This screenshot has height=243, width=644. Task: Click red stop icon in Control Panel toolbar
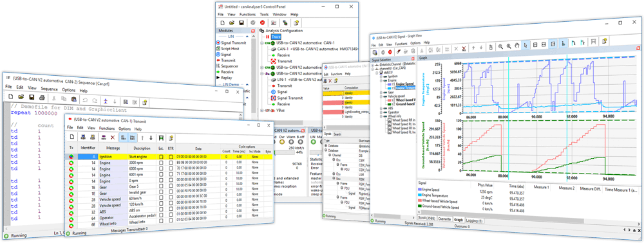click(x=262, y=23)
